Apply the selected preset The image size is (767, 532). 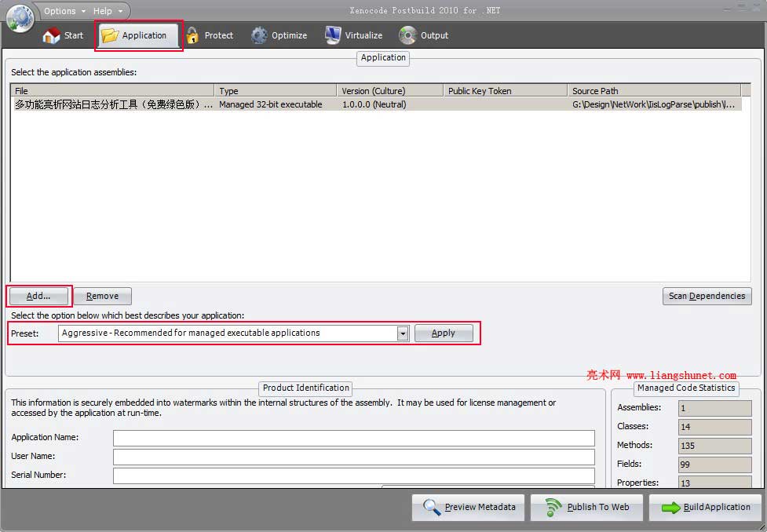[444, 333]
